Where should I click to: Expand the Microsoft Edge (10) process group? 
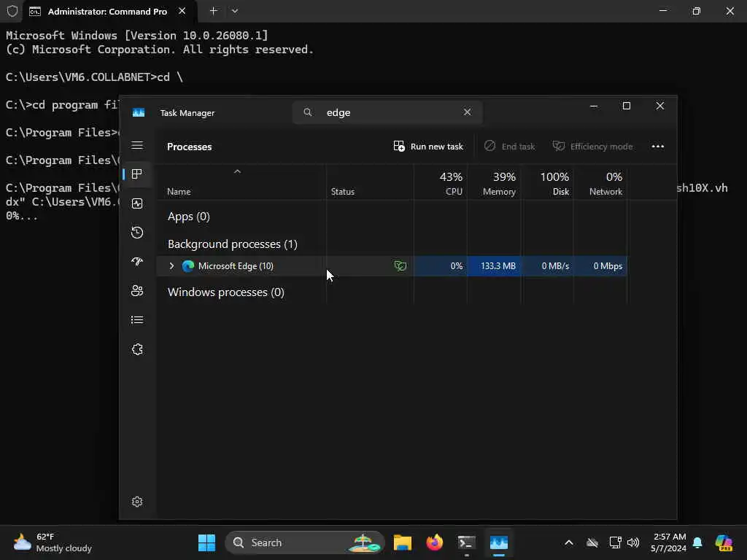point(172,266)
